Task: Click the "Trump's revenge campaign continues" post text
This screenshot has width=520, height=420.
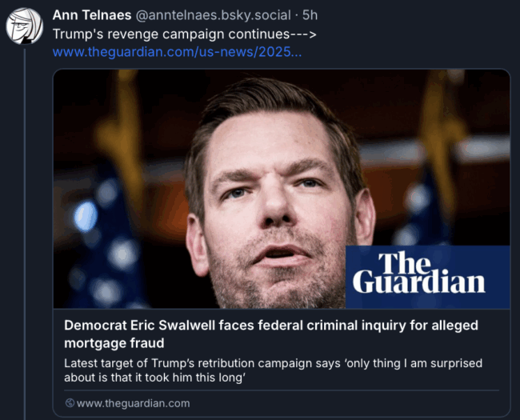Action: 168,34
